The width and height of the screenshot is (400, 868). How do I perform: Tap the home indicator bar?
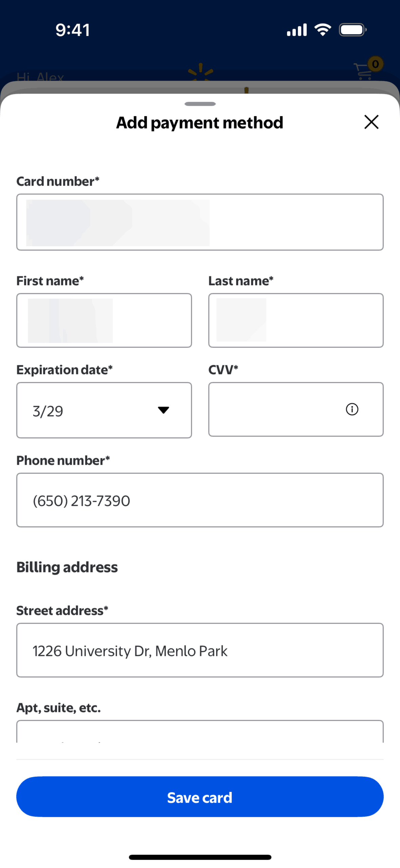(x=200, y=857)
